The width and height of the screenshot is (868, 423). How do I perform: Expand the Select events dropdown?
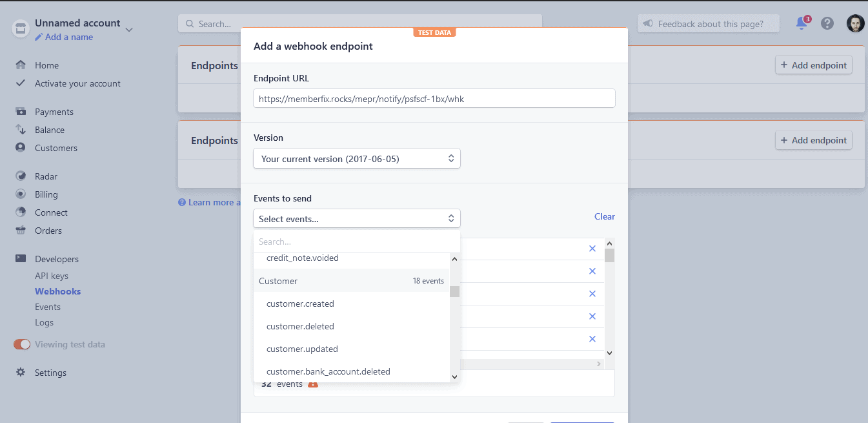click(356, 219)
